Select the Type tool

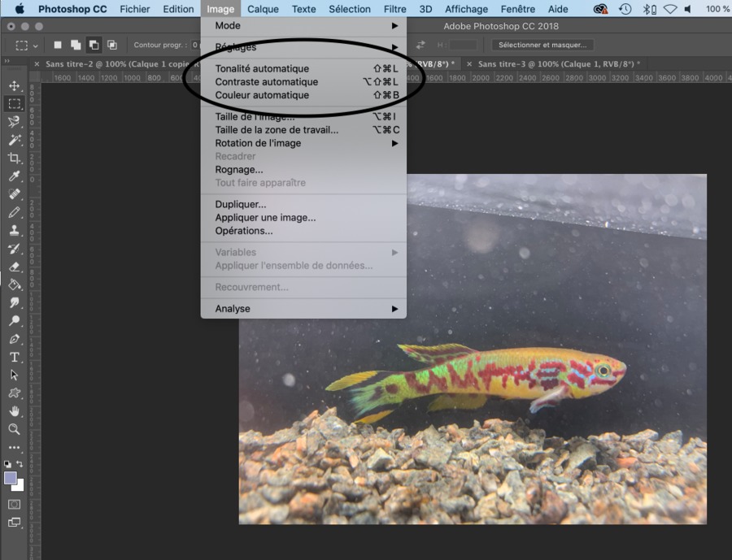(x=14, y=358)
